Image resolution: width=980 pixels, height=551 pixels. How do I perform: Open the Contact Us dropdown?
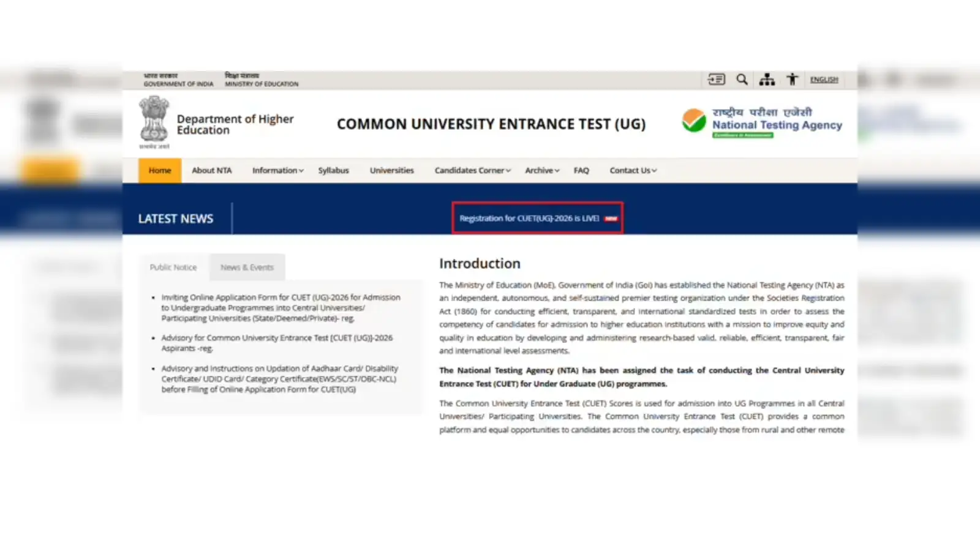[x=633, y=171]
